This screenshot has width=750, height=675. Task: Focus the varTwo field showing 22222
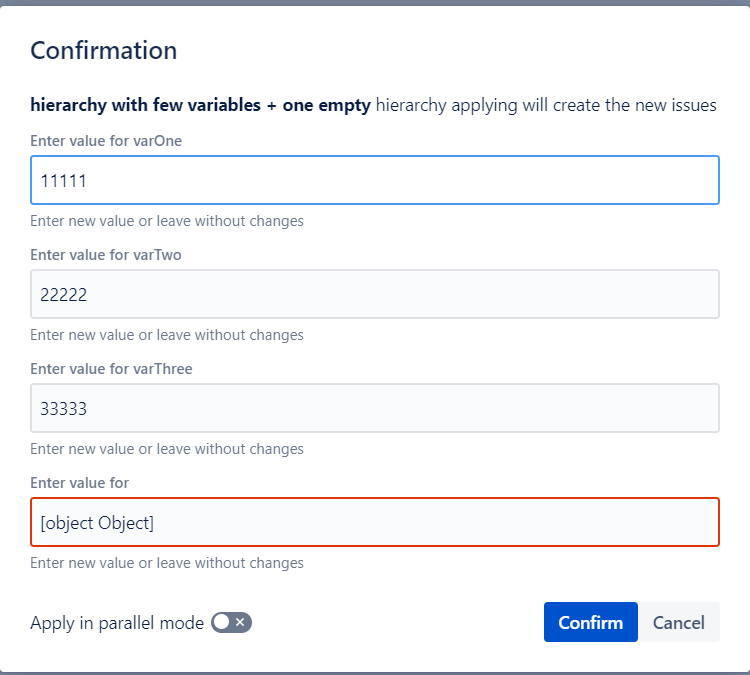pyautogui.click(x=374, y=294)
